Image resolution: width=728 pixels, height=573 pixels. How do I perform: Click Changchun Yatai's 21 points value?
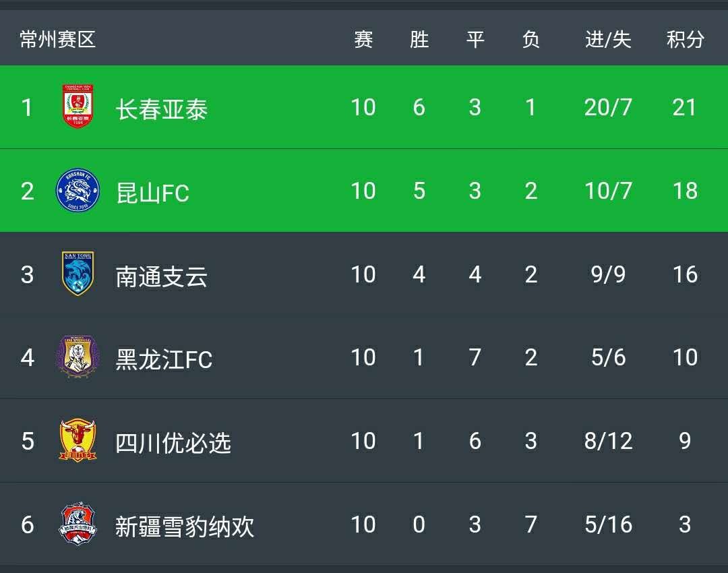pyautogui.click(x=684, y=107)
